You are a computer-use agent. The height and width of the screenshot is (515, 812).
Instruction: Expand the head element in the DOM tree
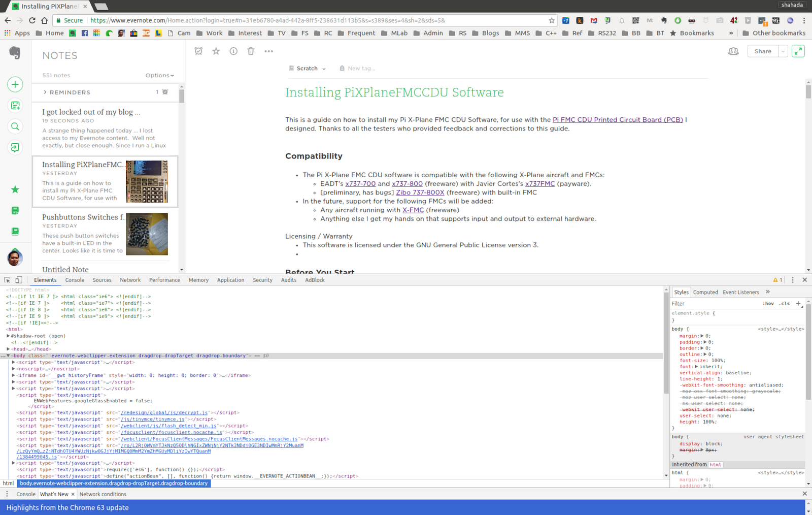coord(8,349)
